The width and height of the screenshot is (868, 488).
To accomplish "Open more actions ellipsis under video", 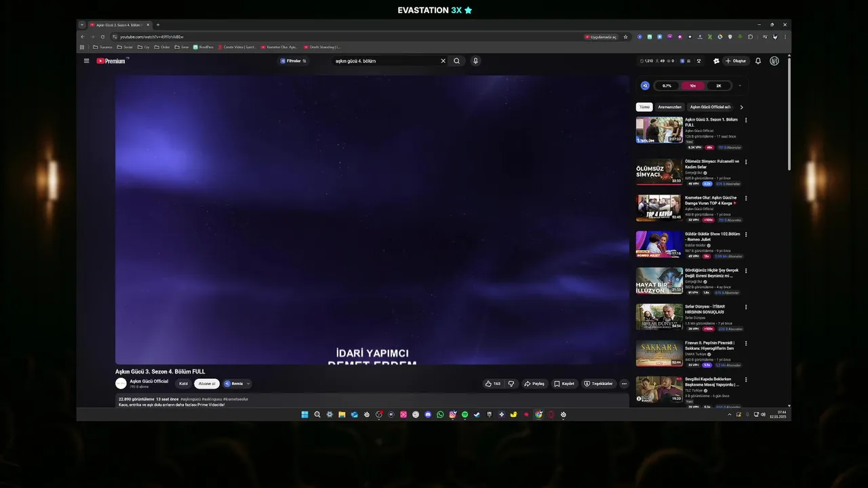I will (624, 384).
